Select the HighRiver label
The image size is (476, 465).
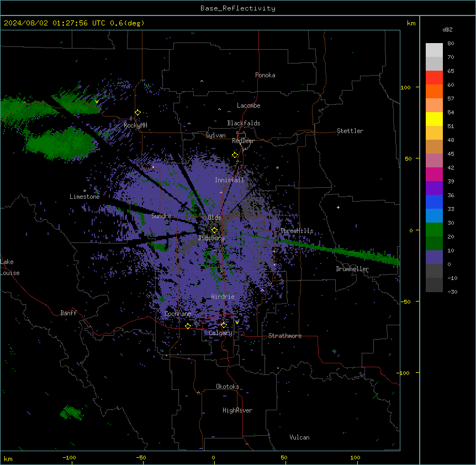237,410
